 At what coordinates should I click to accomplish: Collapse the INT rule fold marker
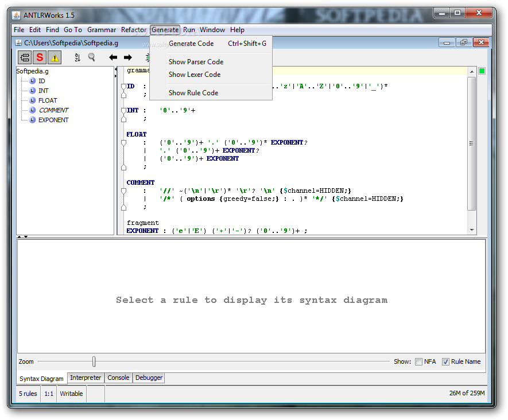pos(123,111)
